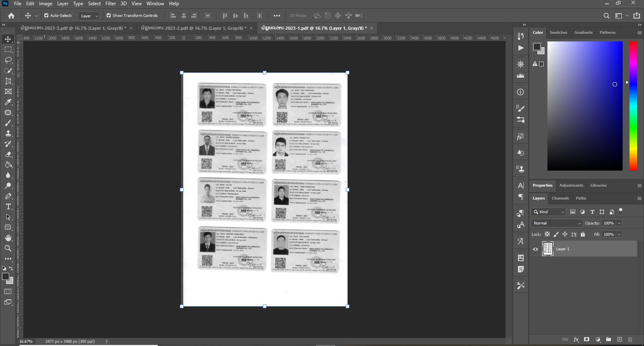Open the Opacity slider dropdown arrow
644x346 pixels.
click(x=619, y=223)
